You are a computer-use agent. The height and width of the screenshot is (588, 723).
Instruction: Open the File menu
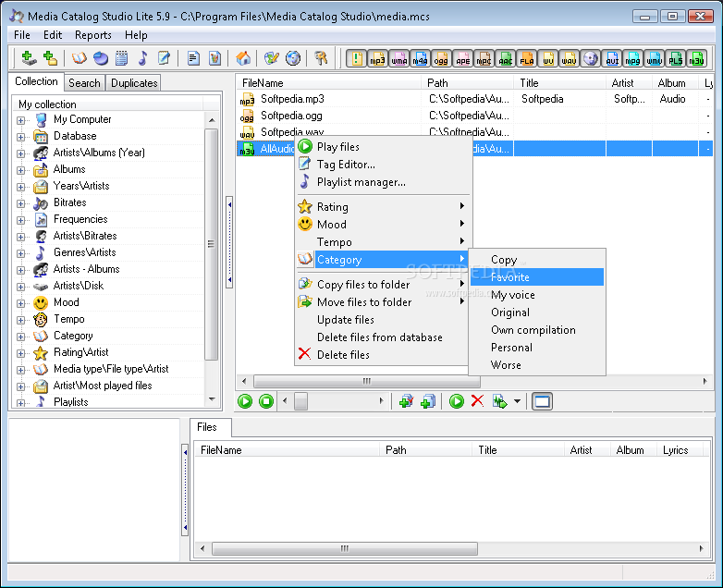[x=21, y=35]
